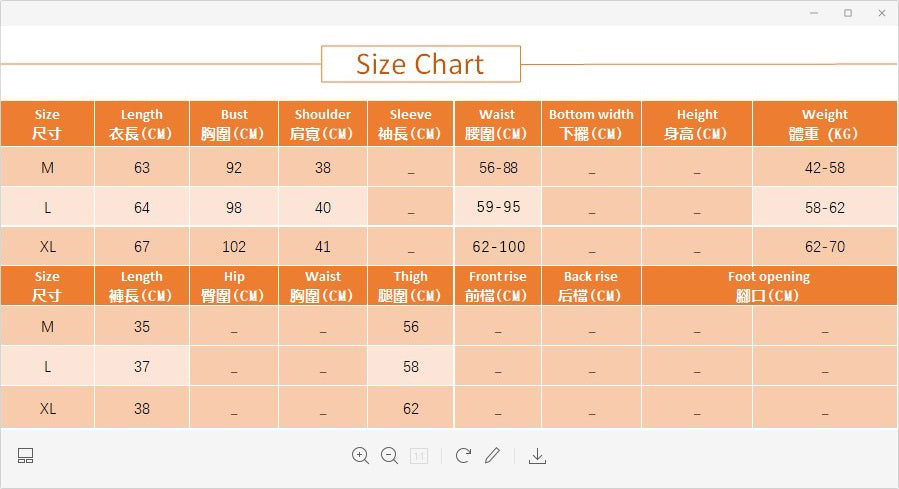This screenshot has width=899, height=489.
Task: Download the size chart image
Action: [537, 456]
